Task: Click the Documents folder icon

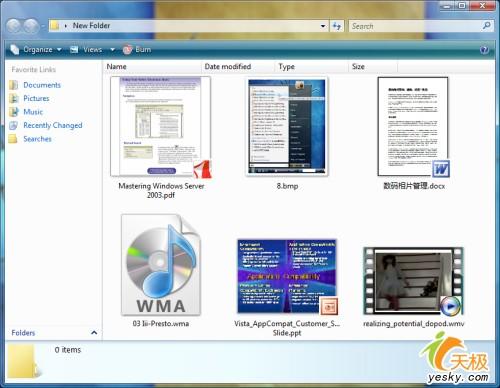Action: click(14, 85)
